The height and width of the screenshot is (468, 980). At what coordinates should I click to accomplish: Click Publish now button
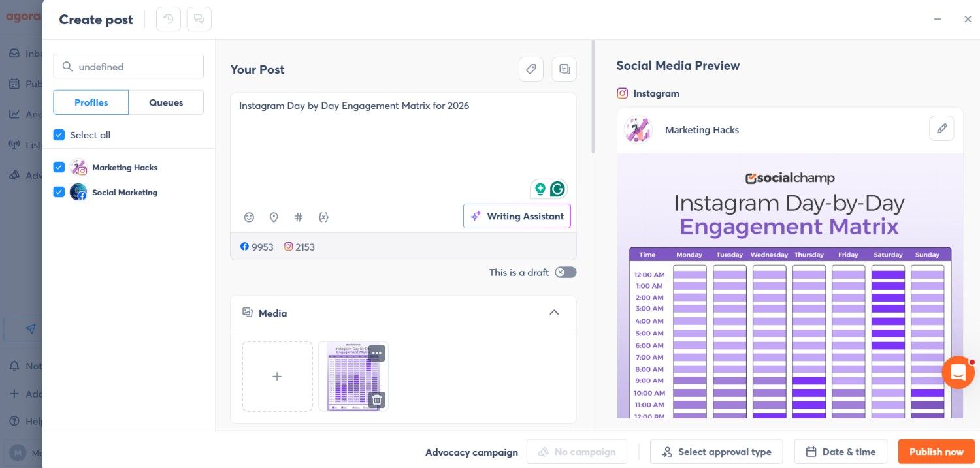936,452
